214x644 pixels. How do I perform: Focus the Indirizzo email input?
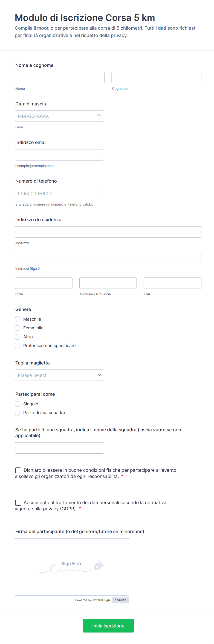59,155
